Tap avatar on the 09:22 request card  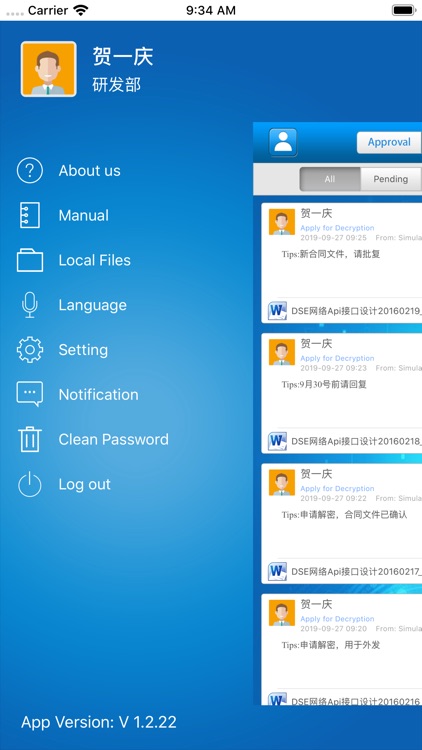(x=282, y=482)
